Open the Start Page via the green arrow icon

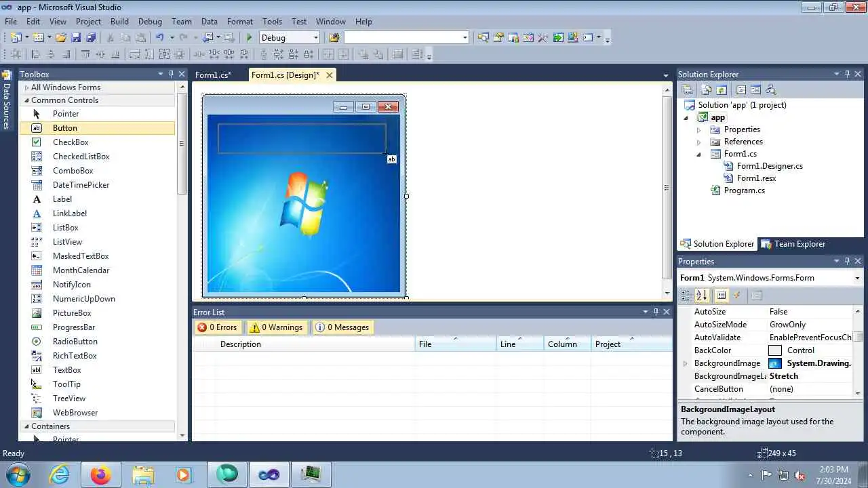click(x=557, y=38)
